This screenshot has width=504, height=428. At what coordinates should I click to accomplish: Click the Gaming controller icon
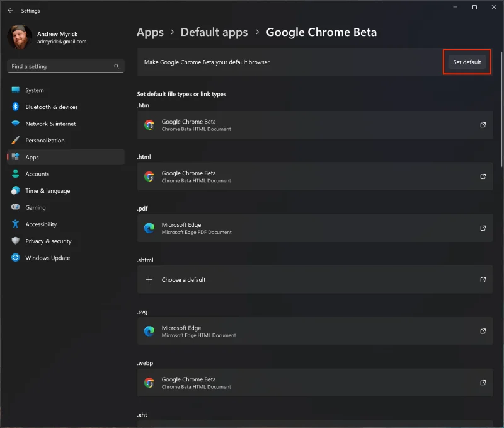pyautogui.click(x=15, y=207)
